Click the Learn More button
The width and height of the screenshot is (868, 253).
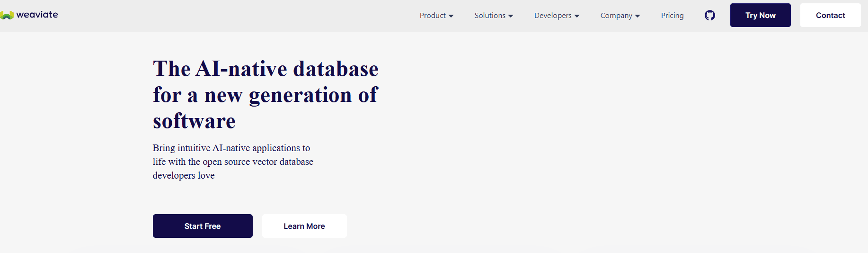304,226
